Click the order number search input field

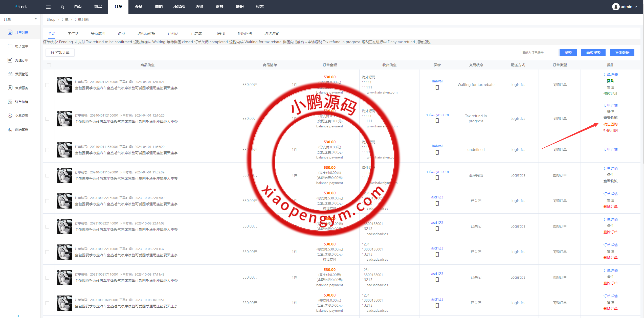[x=539, y=53]
